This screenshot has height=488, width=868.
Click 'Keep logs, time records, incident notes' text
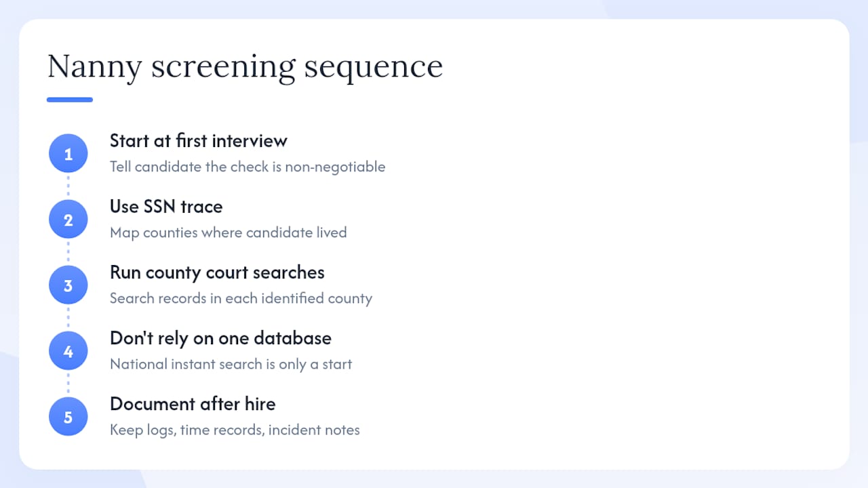235,430
